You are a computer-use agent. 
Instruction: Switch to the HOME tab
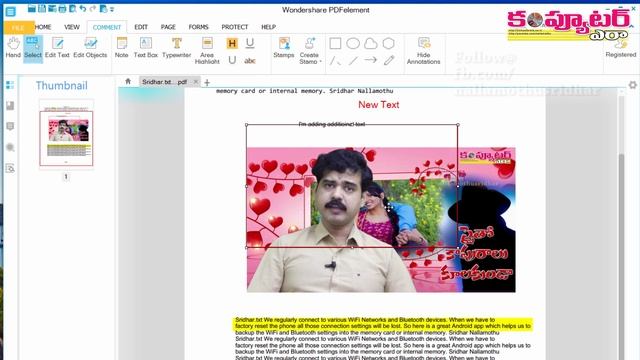(x=43, y=27)
